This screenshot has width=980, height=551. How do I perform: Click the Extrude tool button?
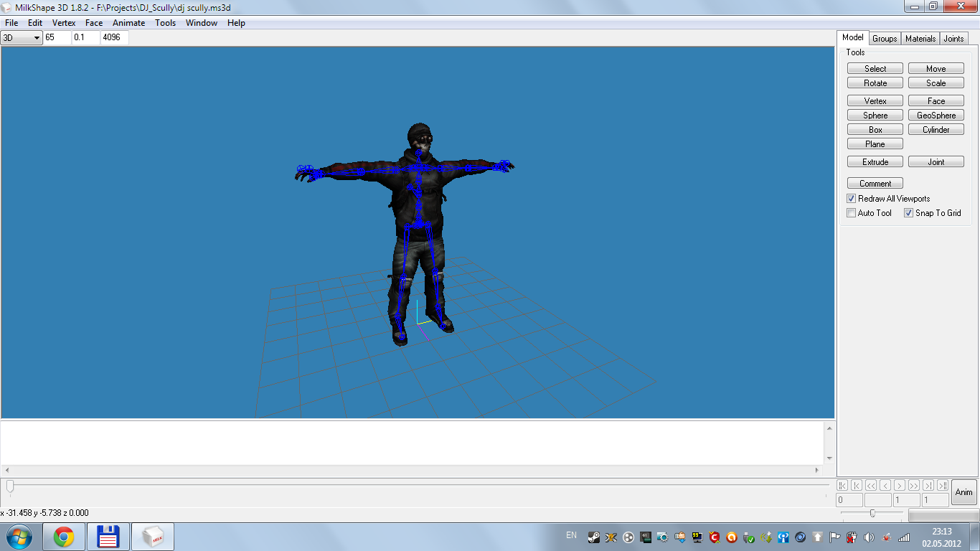point(875,162)
